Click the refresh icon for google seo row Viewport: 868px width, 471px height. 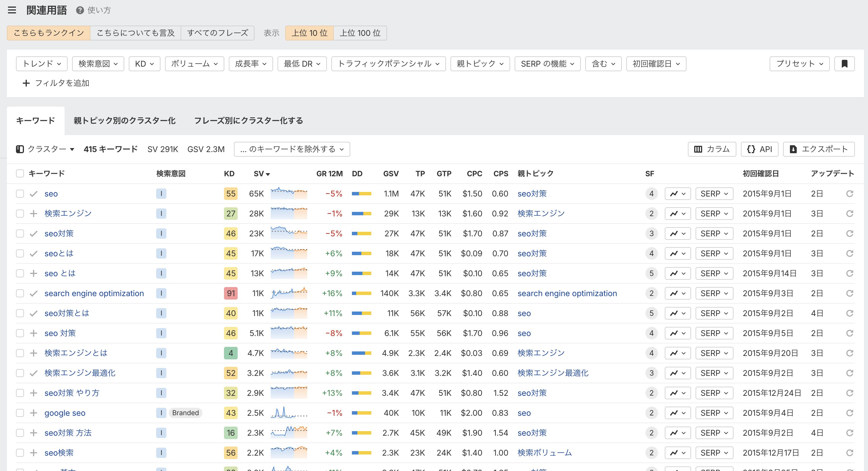coord(849,413)
